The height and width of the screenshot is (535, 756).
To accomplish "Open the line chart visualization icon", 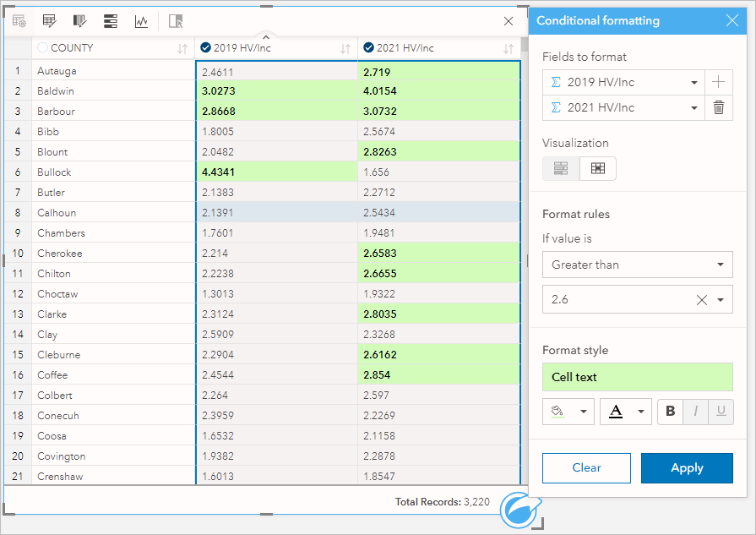I will (140, 20).
